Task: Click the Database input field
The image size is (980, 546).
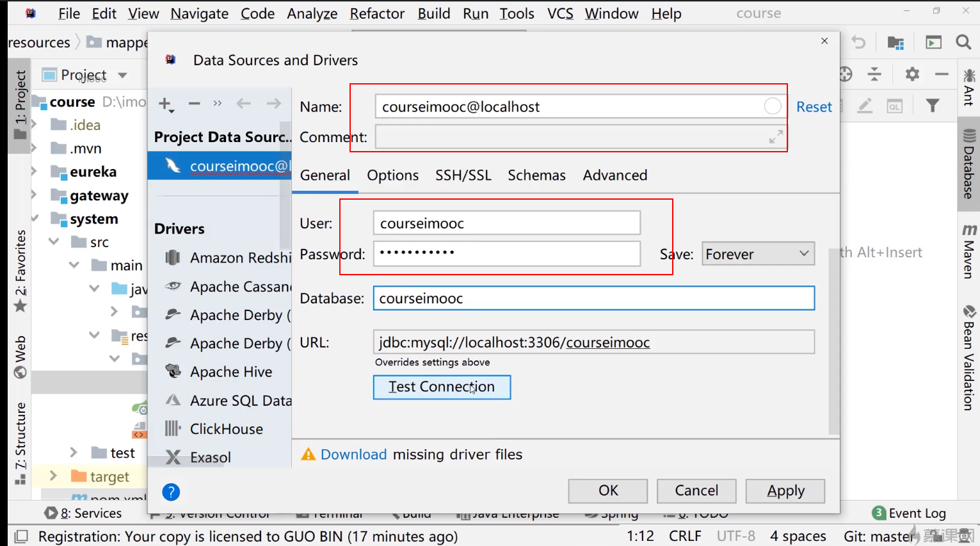Action: click(x=593, y=298)
